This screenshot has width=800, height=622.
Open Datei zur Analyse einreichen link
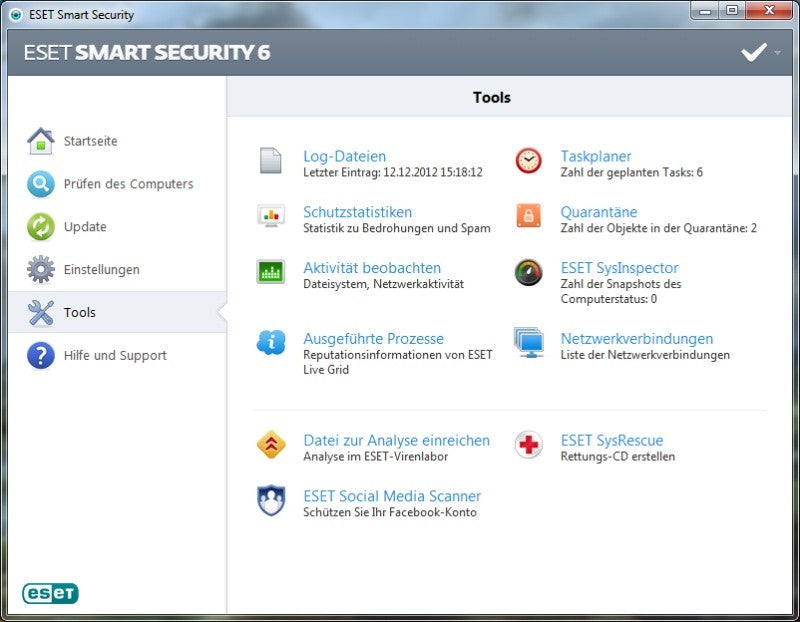coord(396,440)
